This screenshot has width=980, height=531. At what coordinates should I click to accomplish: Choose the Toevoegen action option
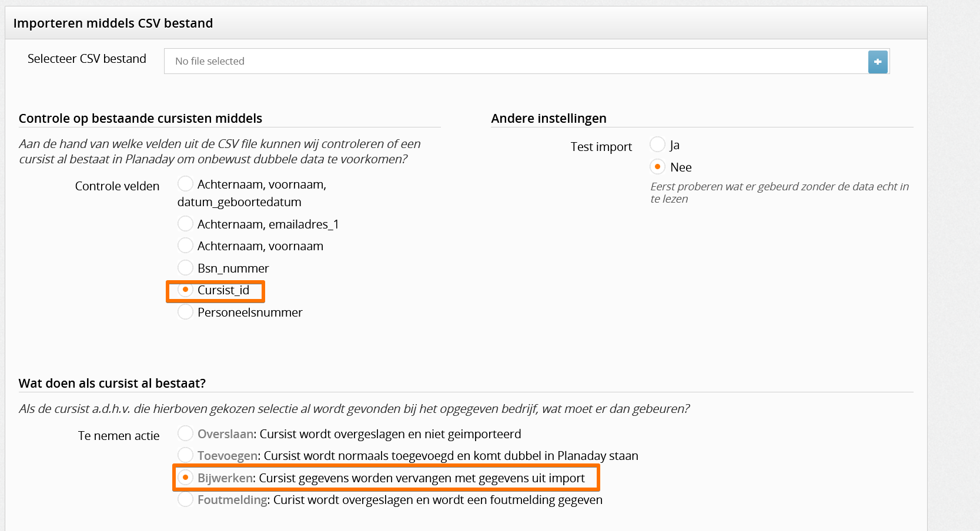(185, 455)
